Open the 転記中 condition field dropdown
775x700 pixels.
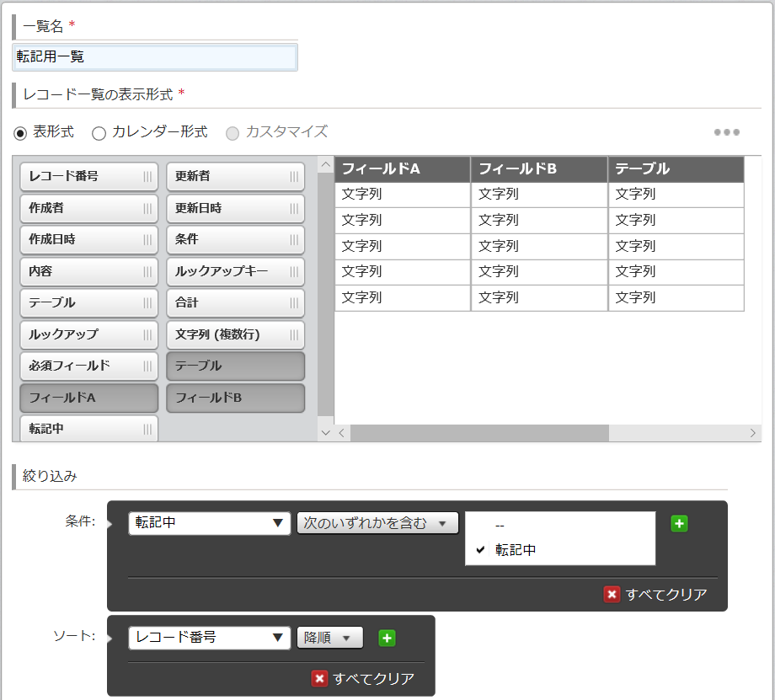(x=209, y=523)
